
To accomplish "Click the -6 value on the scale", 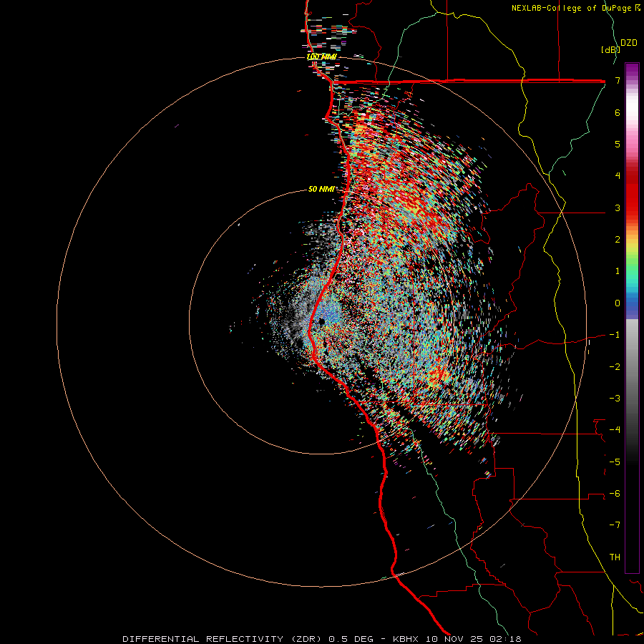I will coord(615,493).
